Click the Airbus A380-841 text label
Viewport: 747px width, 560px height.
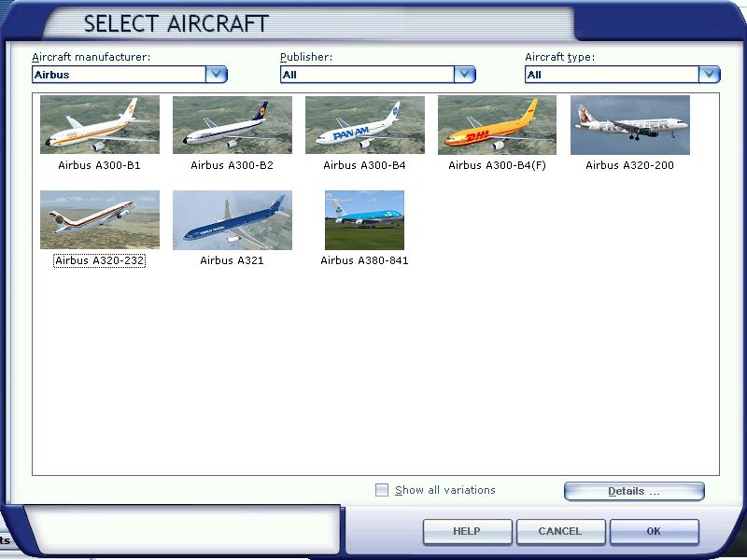point(364,261)
